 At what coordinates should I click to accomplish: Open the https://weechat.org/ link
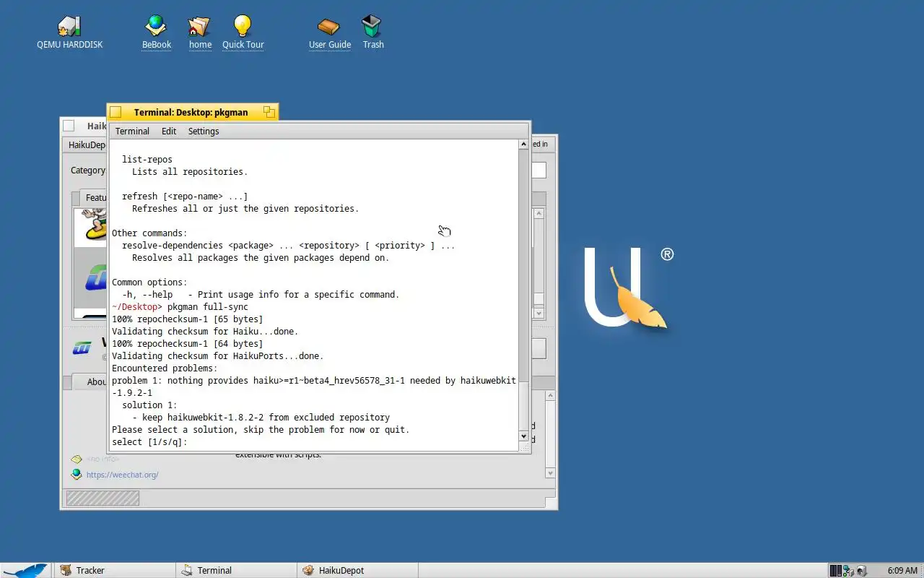pos(122,475)
